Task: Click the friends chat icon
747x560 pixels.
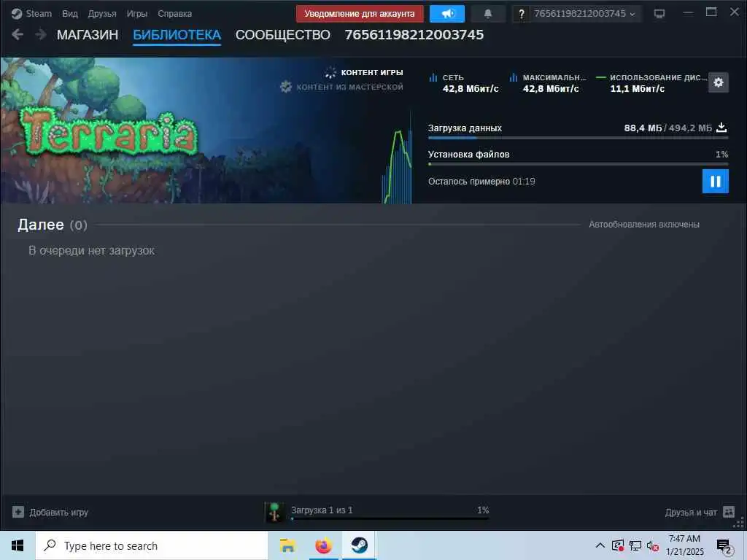Action: pos(729,512)
